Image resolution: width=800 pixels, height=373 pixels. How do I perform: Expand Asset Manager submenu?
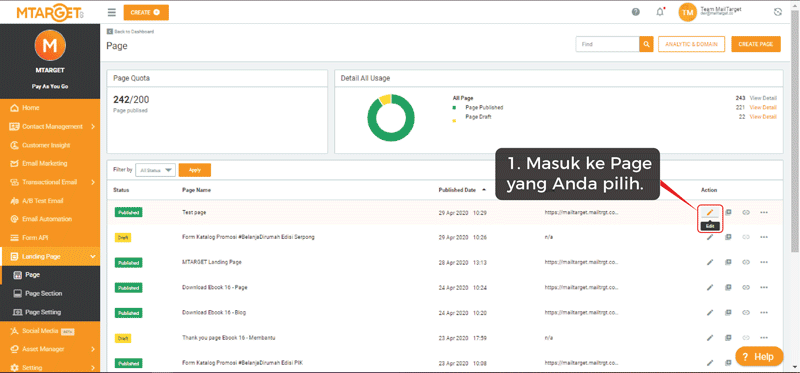[93, 350]
